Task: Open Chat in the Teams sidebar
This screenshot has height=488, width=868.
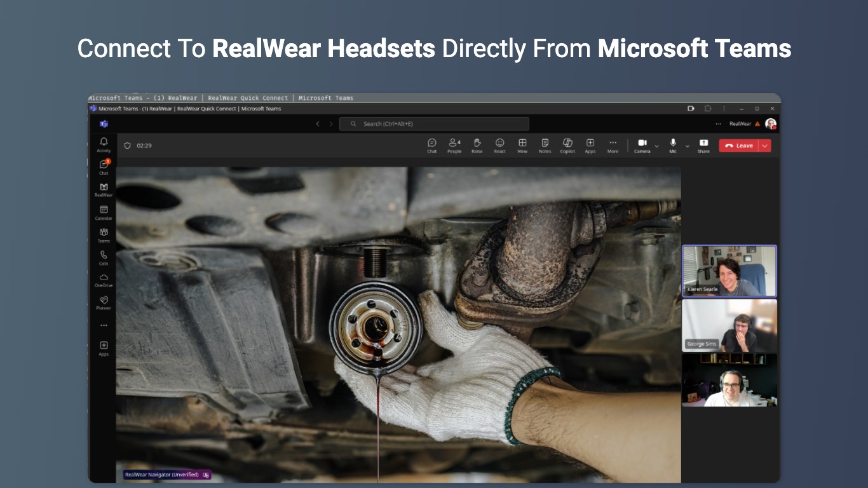Action: (x=104, y=167)
